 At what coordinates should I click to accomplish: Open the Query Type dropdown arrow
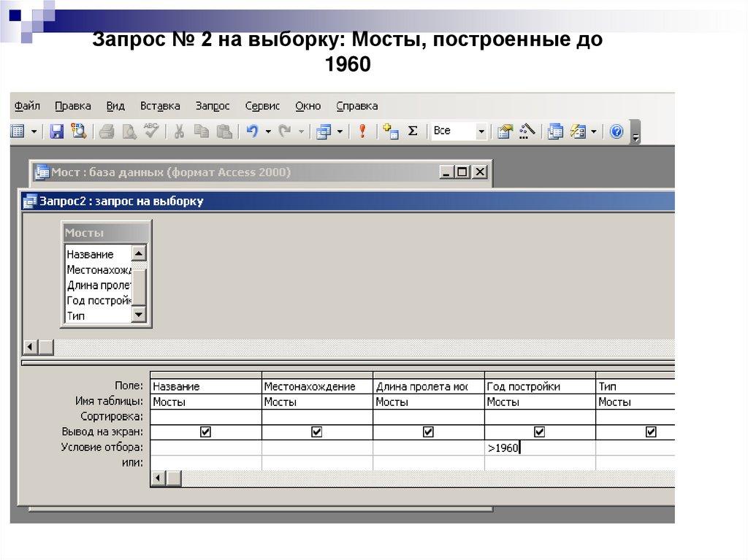pos(339,131)
